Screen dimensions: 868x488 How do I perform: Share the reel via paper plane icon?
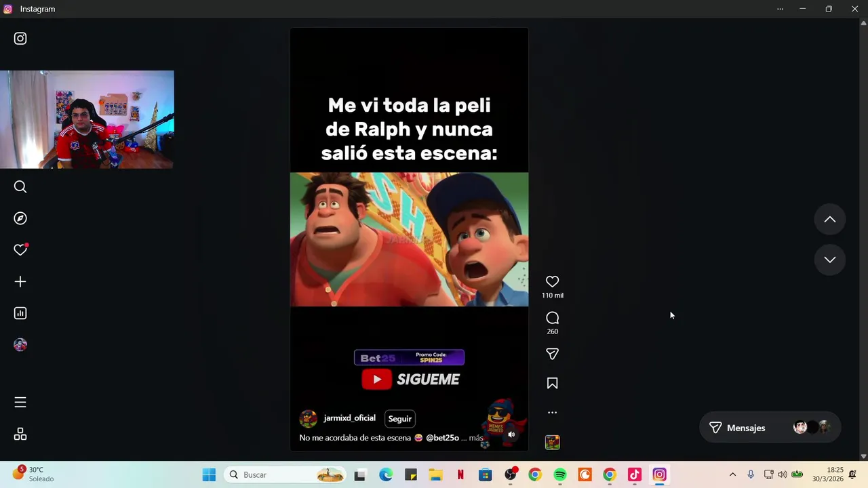(x=553, y=354)
